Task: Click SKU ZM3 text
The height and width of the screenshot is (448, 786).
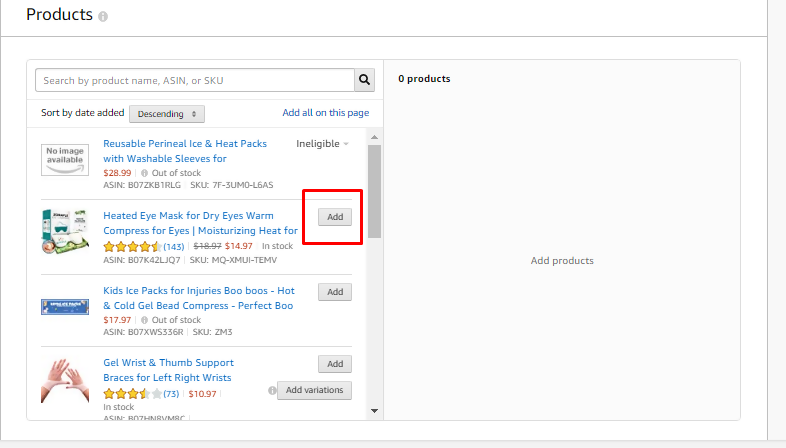Action: coord(213,332)
